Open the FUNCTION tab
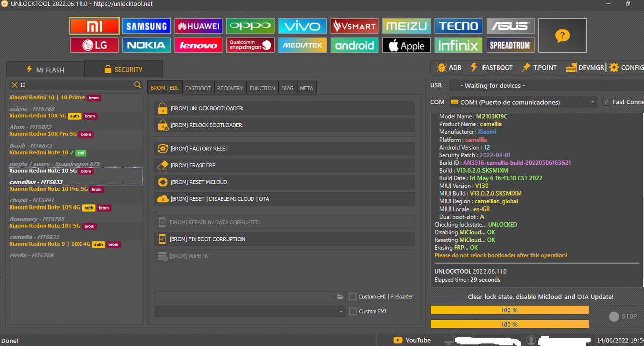 pos(262,88)
